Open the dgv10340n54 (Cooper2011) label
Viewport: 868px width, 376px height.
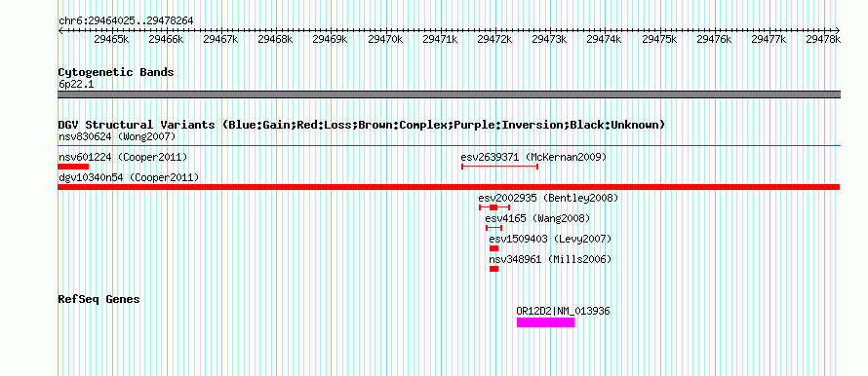pos(129,177)
